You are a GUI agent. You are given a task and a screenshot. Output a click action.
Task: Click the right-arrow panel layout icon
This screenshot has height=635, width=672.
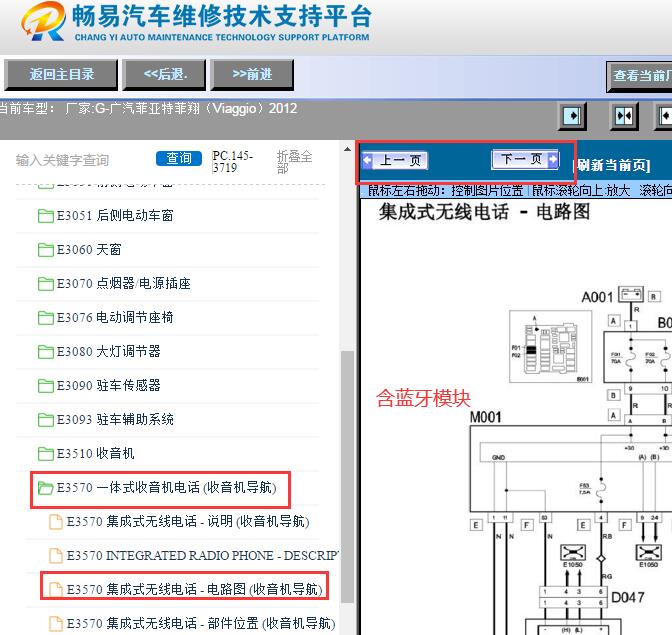pyautogui.click(x=573, y=116)
